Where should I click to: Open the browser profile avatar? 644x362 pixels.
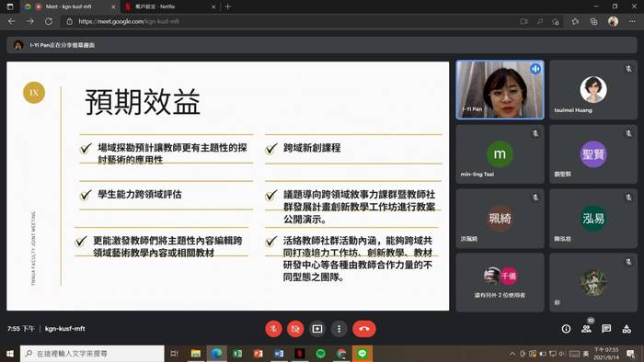(613, 21)
